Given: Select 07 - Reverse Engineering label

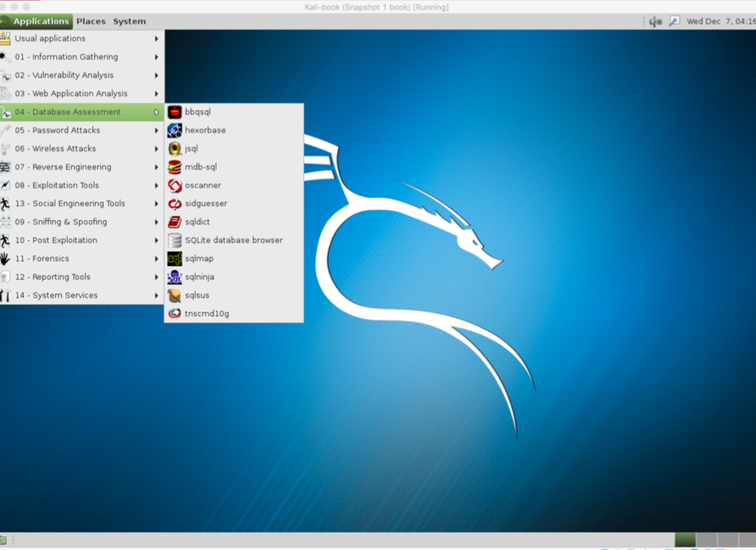Looking at the screenshot, I should click(x=63, y=167).
